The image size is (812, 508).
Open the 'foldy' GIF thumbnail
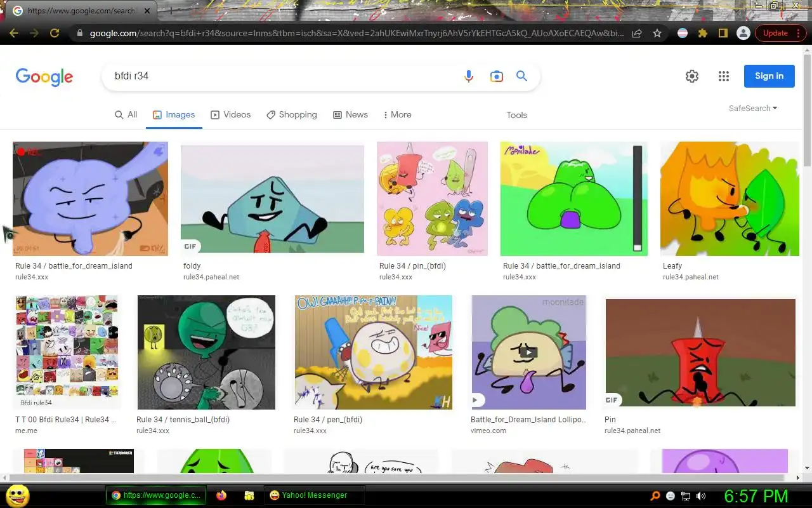[272, 199]
